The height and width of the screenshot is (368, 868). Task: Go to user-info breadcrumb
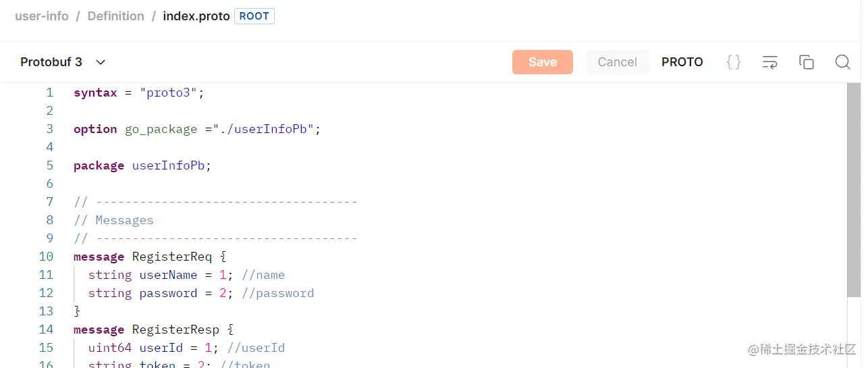tap(42, 16)
